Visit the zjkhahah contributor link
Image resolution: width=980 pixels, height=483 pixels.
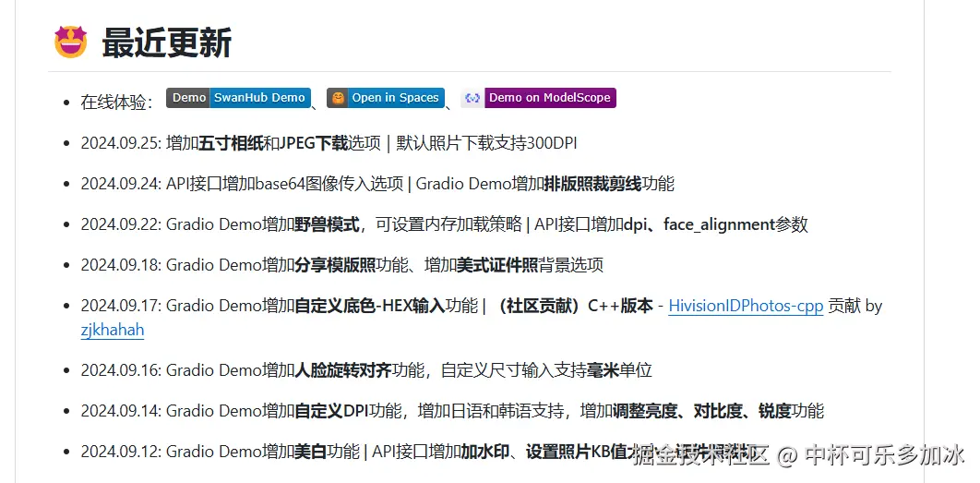point(113,330)
